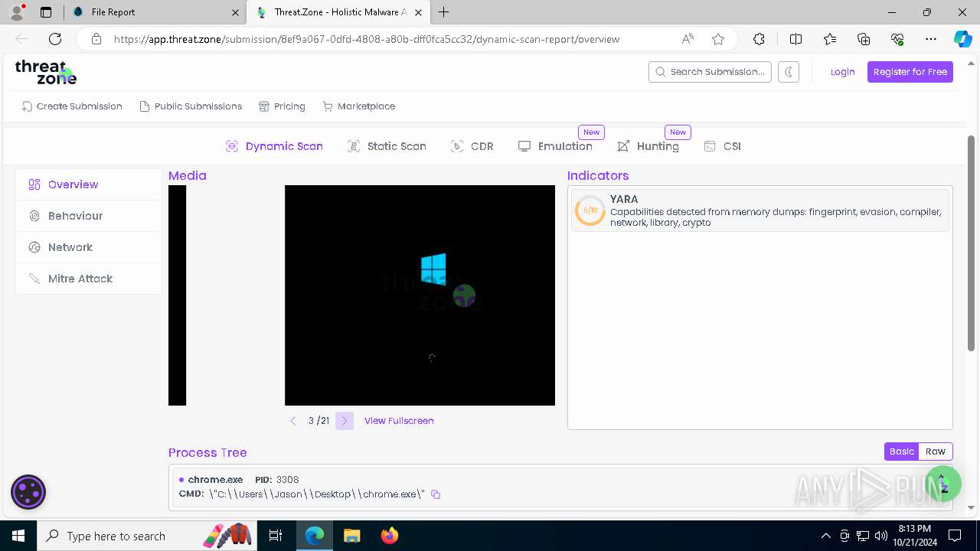
Task: Open the Collections icon
Action: click(864, 39)
